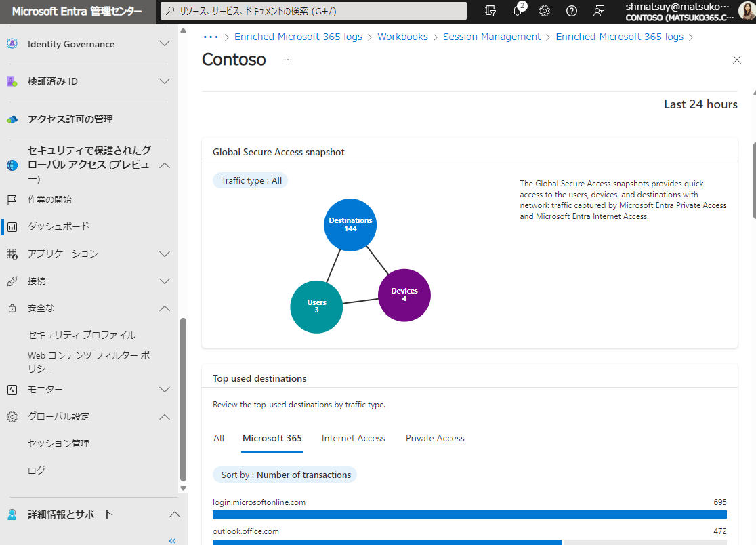Screen dimensions: 756x545
Task: Click sidebar scroll-down arrow
Action: click(183, 488)
